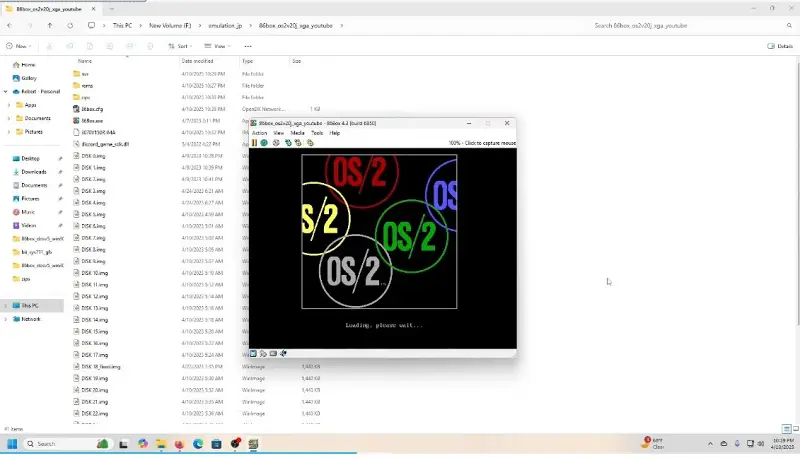Image resolution: width=800 pixels, height=458 pixels.
Task: Expand OneDrive Pictures folder node
Action: coord(9,132)
